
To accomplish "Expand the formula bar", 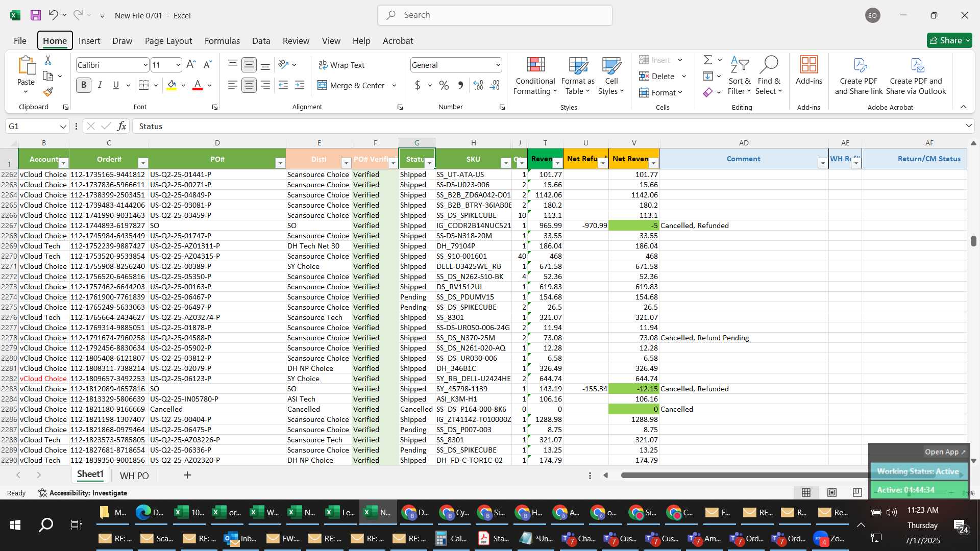I will pos(968,126).
